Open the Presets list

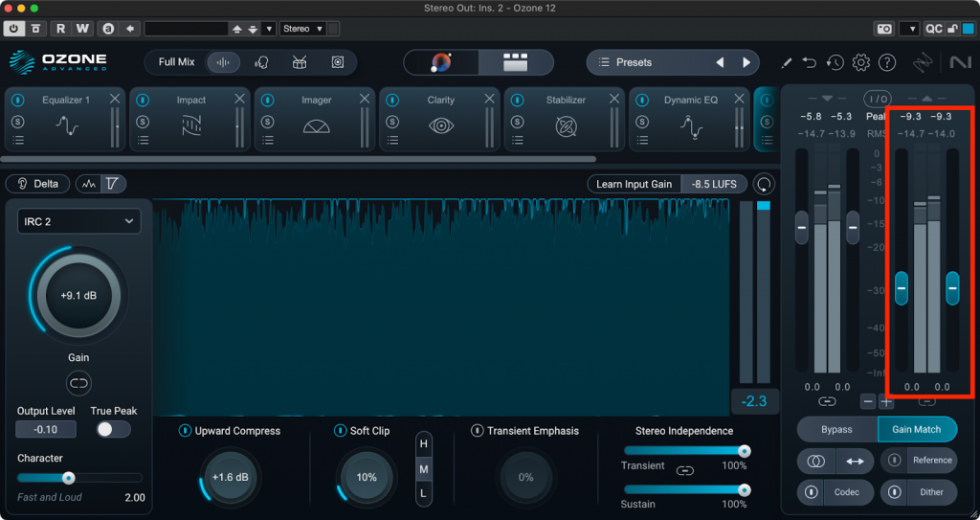(x=634, y=63)
